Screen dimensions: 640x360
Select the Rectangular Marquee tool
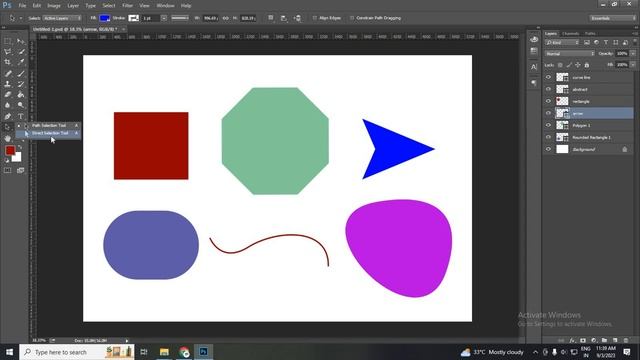click(x=8, y=41)
